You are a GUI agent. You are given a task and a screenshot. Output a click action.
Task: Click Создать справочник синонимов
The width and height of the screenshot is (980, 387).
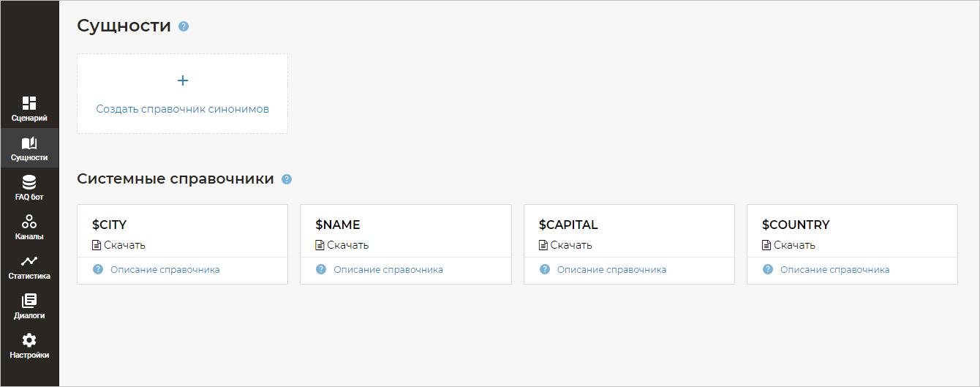[183, 109]
